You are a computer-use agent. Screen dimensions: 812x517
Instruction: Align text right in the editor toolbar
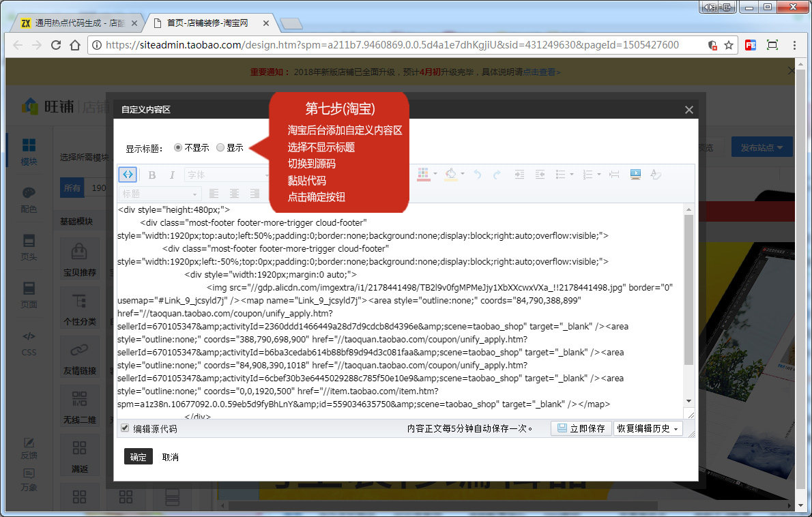pos(255,194)
